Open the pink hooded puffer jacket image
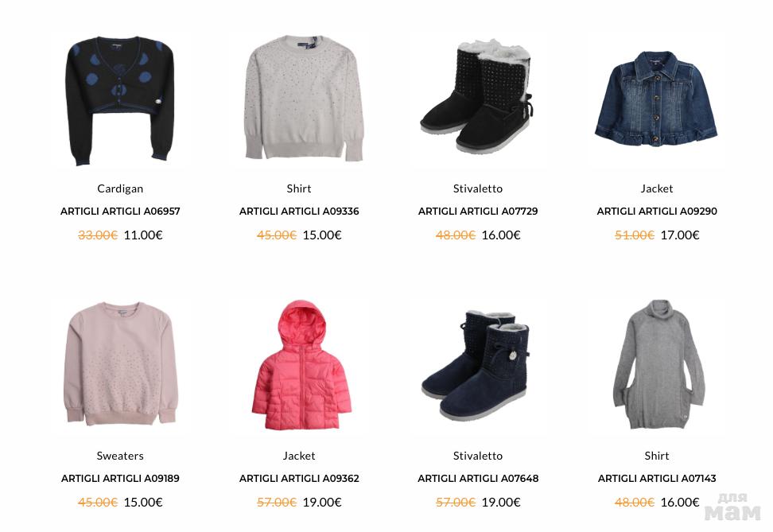 click(x=301, y=365)
